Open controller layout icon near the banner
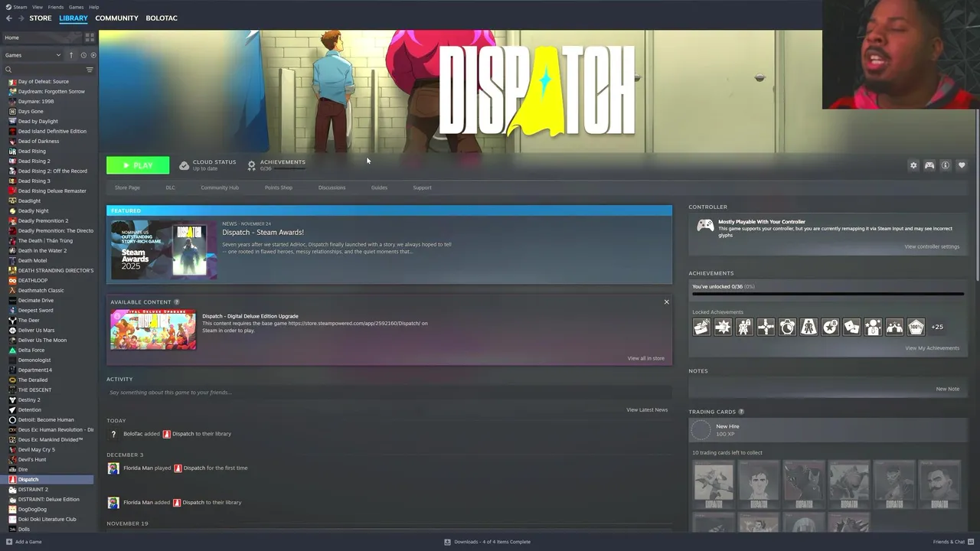Image resolution: width=980 pixels, height=551 pixels. (x=929, y=165)
